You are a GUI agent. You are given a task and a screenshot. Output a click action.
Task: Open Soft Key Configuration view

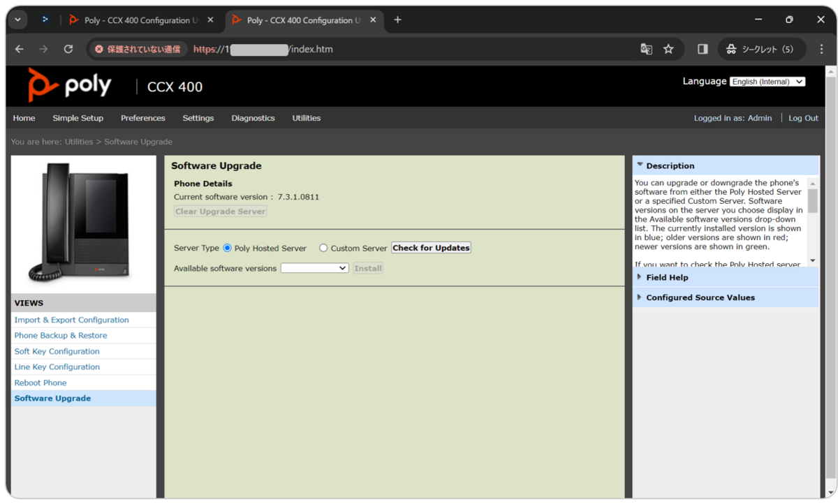point(57,351)
